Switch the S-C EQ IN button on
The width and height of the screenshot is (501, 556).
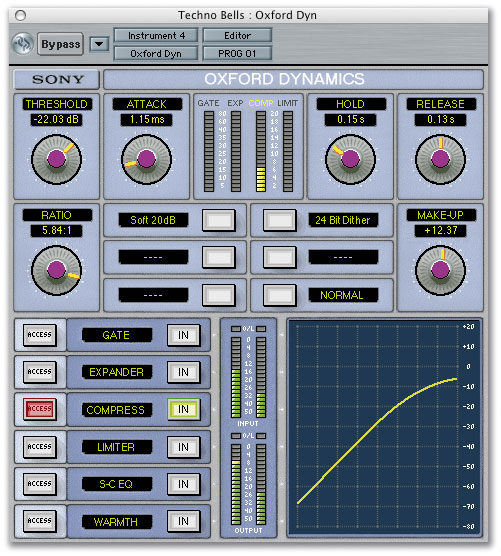tap(183, 484)
